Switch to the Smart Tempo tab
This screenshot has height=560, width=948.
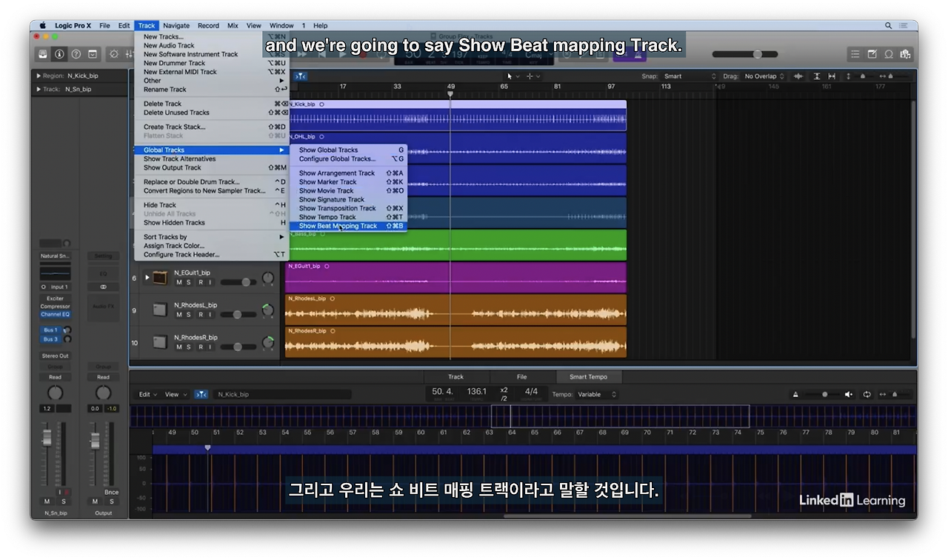pyautogui.click(x=588, y=377)
